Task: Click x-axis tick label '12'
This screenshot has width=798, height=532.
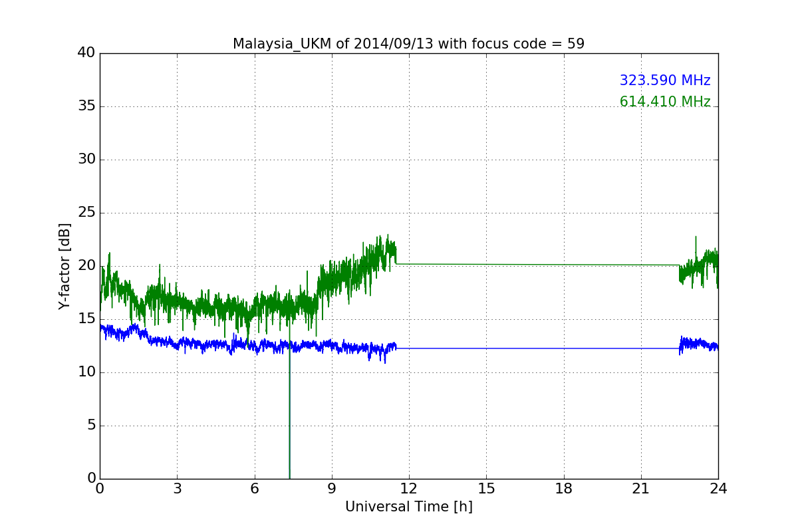Action: [409, 488]
